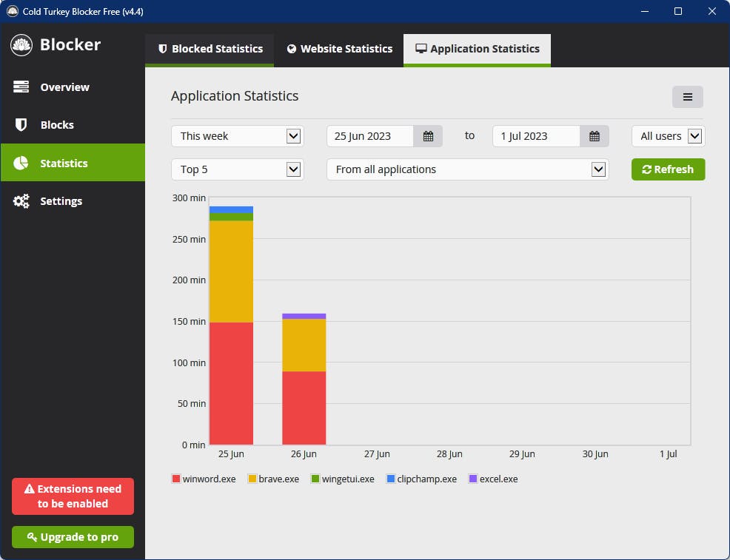Open the 'All users' dropdown

click(667, 135)
